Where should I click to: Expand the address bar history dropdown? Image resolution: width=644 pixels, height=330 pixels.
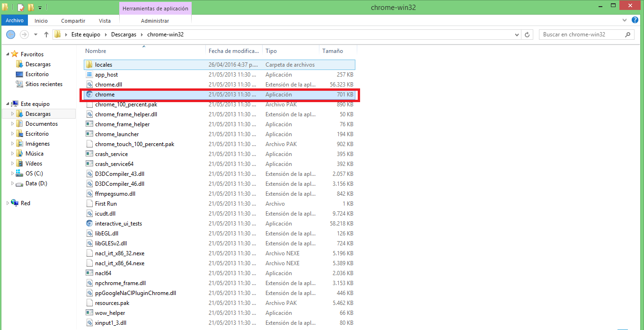(x=517, y=35)
